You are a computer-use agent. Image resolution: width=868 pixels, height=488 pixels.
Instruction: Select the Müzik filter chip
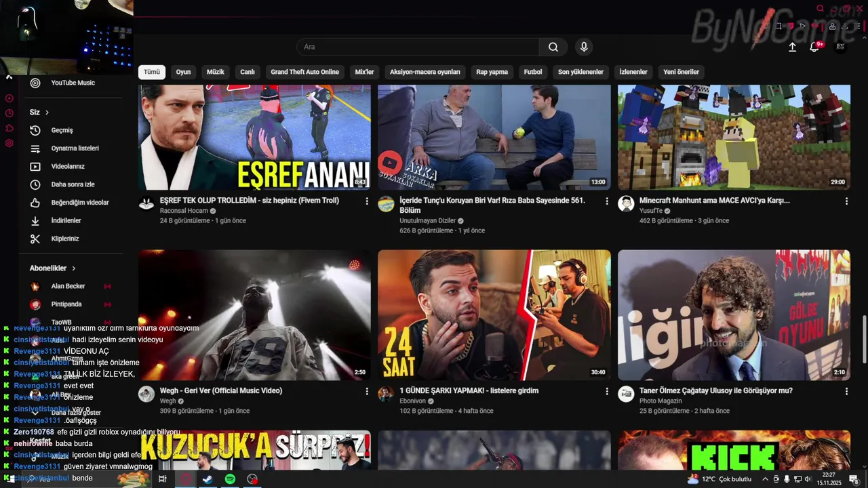pyautogui.click(x=216, y=72)
